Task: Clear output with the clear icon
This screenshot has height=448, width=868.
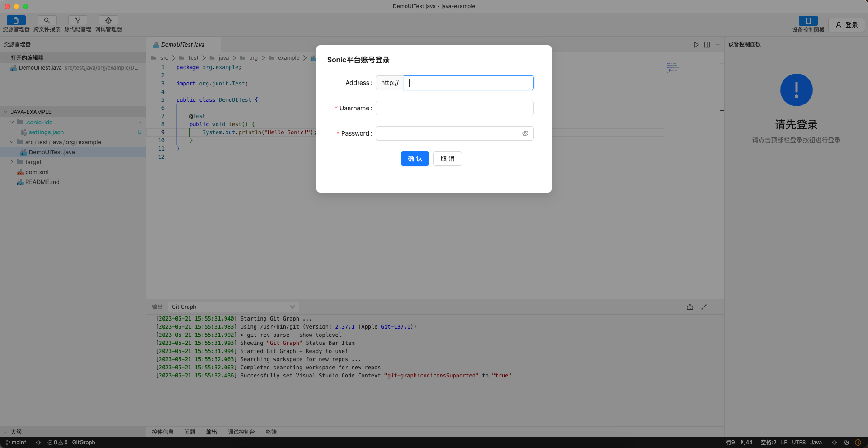Action: (x=690, y=307)
